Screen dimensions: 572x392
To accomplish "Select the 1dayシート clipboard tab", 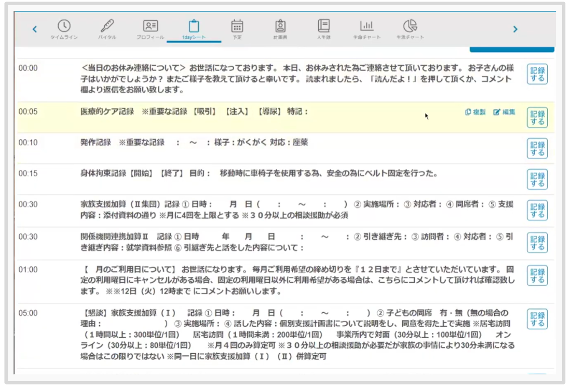I will coord(194,26).
